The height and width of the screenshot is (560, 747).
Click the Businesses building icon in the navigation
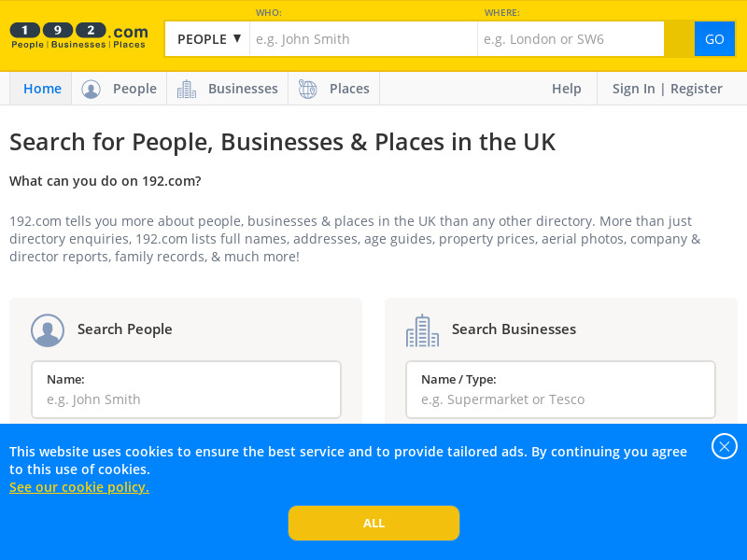tap(186, 88)
